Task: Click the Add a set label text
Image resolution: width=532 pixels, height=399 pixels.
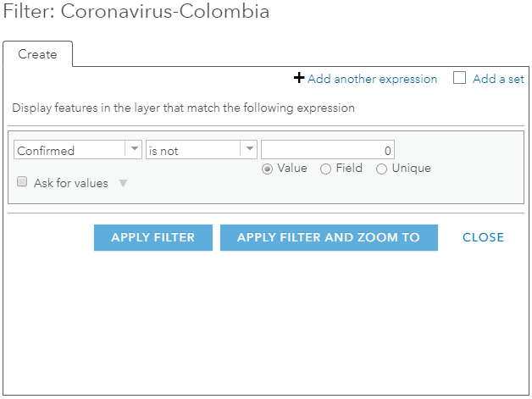Action: tap(498, 79)
